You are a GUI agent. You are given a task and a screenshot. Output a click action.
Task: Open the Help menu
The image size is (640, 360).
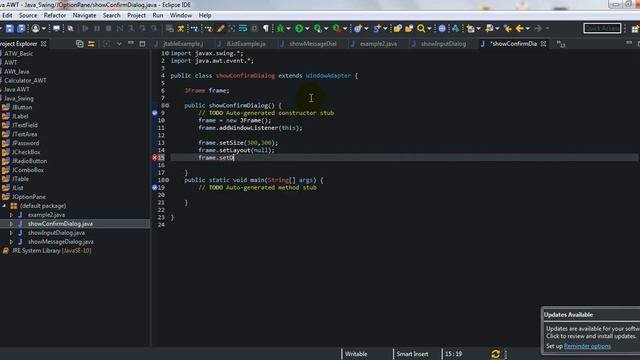(205, 16)
